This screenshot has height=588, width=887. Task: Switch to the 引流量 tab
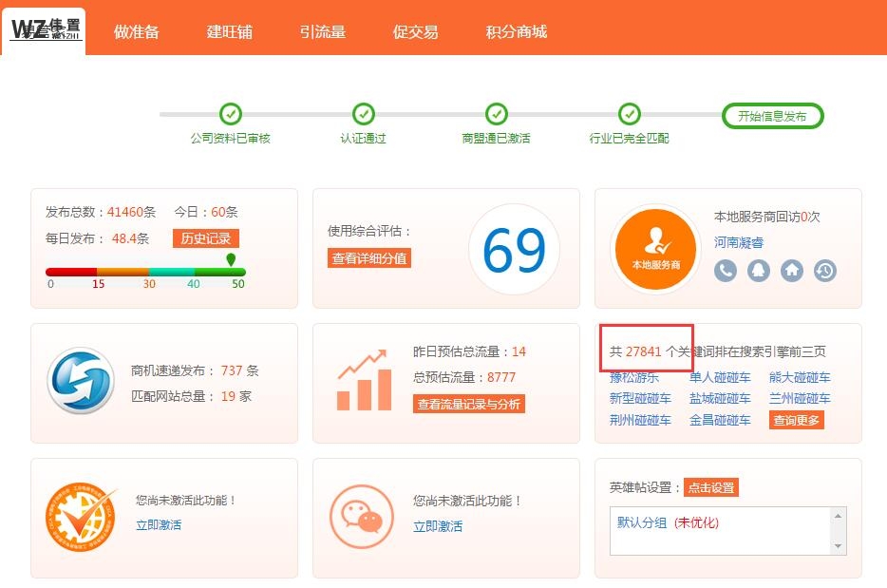point(322,29)
